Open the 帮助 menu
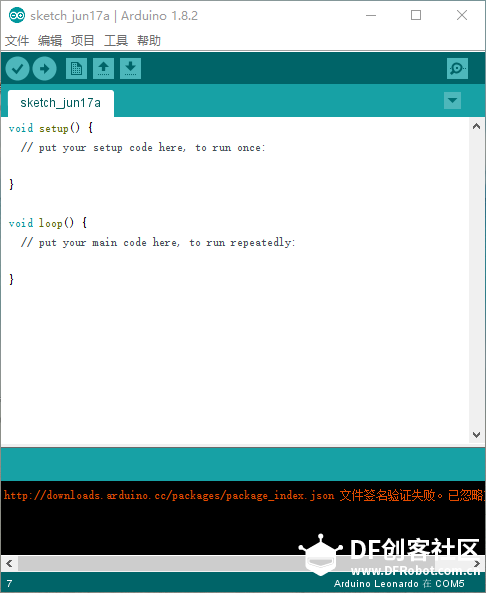The image size is (486, 593). click(x=149, y=40)
